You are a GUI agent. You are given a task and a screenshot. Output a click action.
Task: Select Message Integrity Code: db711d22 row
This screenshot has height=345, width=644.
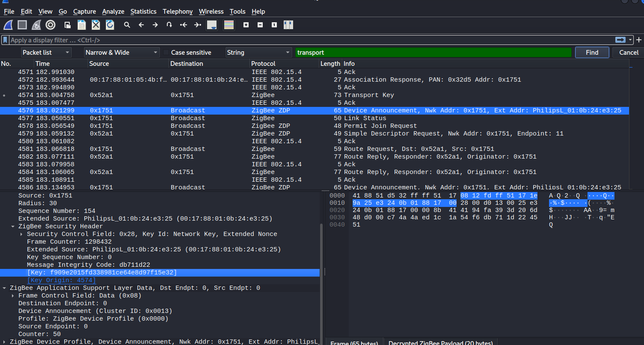(x=160, y=265)
